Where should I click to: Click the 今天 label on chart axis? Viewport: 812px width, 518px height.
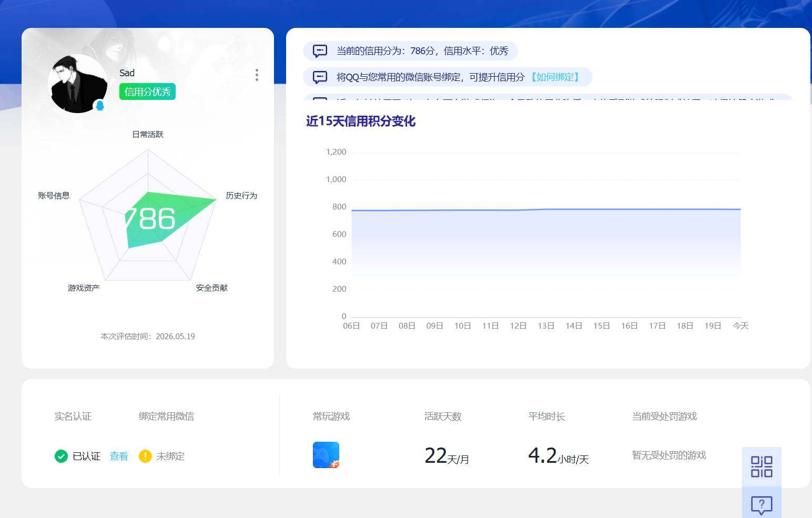coord(740,326)
